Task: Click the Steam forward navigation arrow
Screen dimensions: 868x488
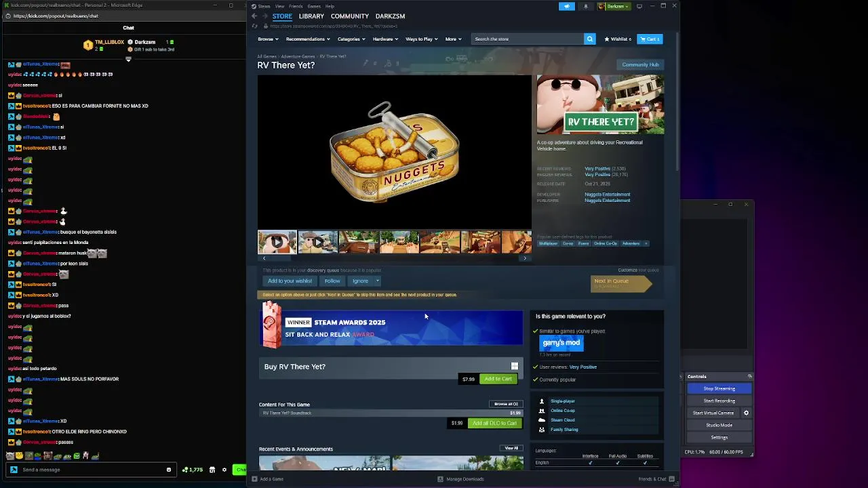Action: [x=264, y=16]
